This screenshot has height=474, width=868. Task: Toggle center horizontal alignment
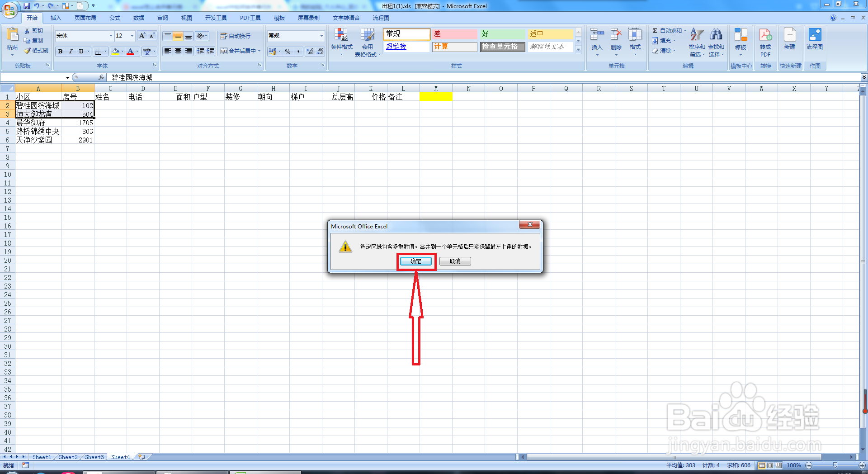(x=178, y=51)
